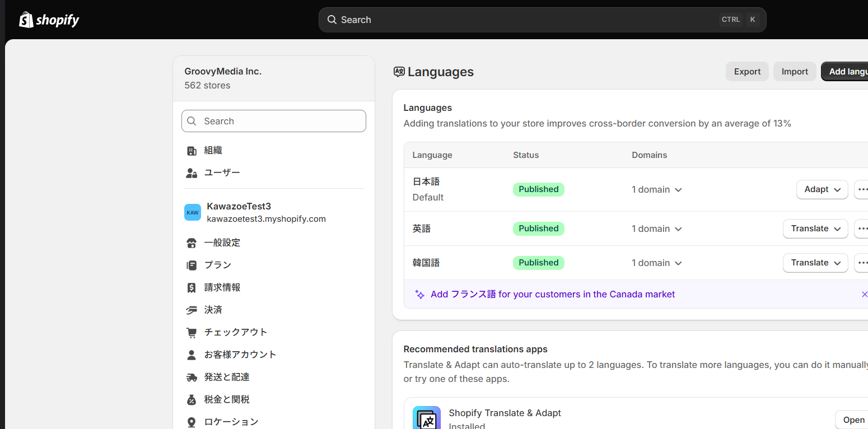
Task: Open the Translate dropdown for 韓国語
Action: click(815, 263)
